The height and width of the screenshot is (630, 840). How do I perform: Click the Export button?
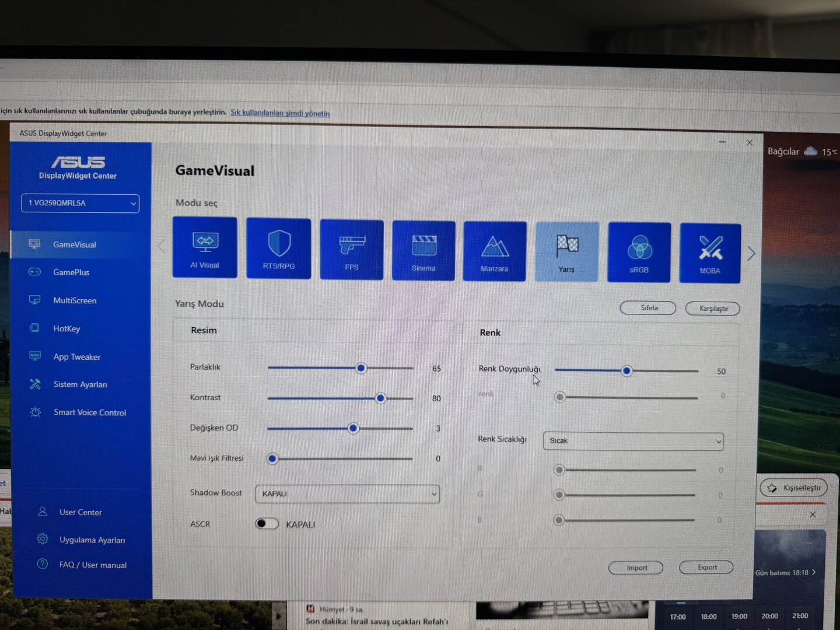(x=706, y=568)
